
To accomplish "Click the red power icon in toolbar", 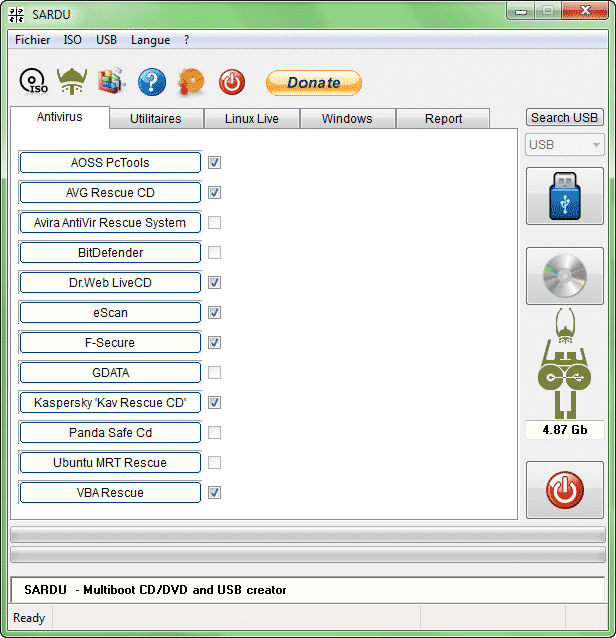I will click(x=232, y=82).
